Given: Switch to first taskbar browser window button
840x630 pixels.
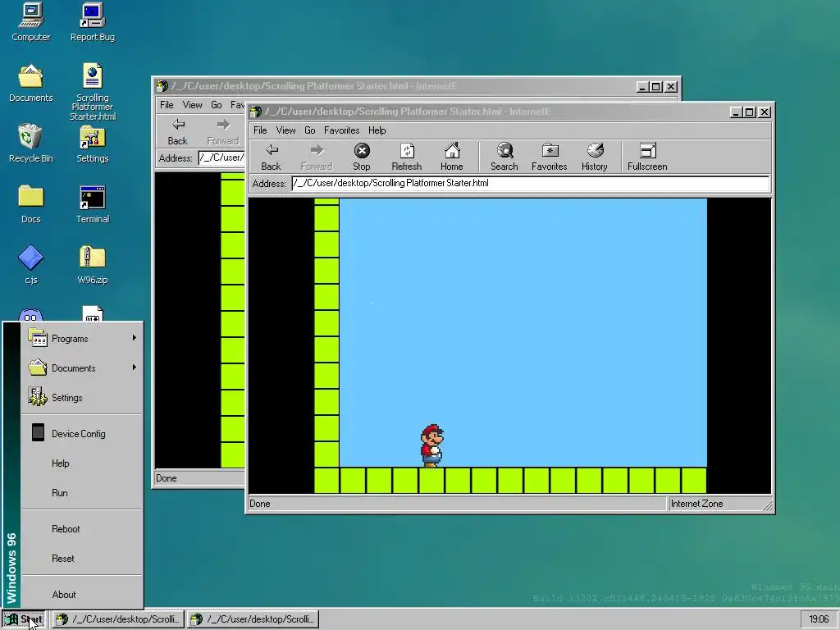Looking at the screenshot, I should (x=118, y=619).
